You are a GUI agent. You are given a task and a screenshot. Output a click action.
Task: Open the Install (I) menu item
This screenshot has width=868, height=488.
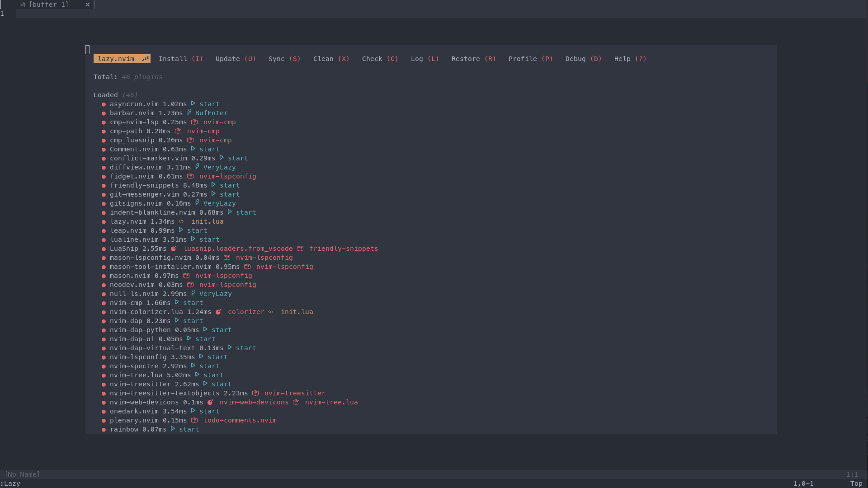[x=181, y=59]
